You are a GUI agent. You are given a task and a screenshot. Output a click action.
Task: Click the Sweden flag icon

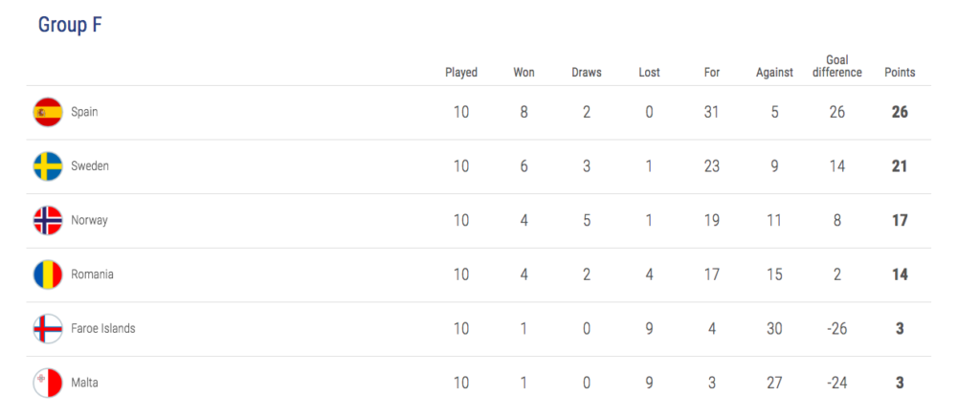click(x=48, y=166)
